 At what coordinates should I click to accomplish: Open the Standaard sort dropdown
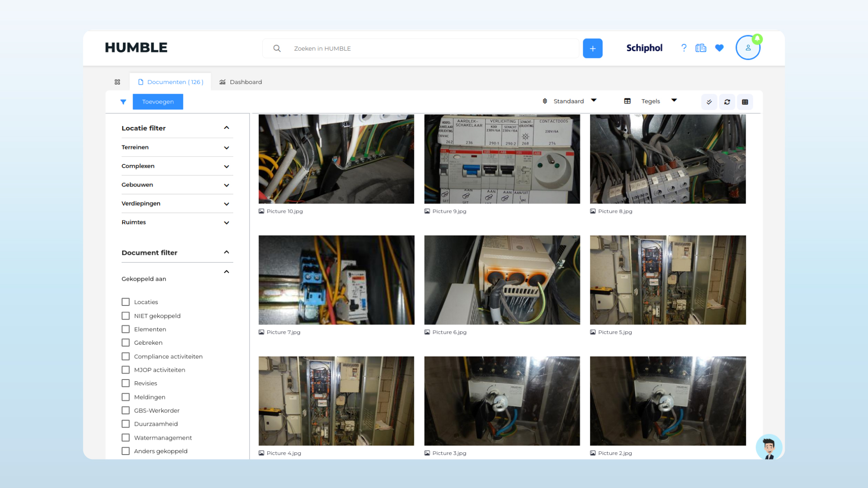[x=570, y=101]
